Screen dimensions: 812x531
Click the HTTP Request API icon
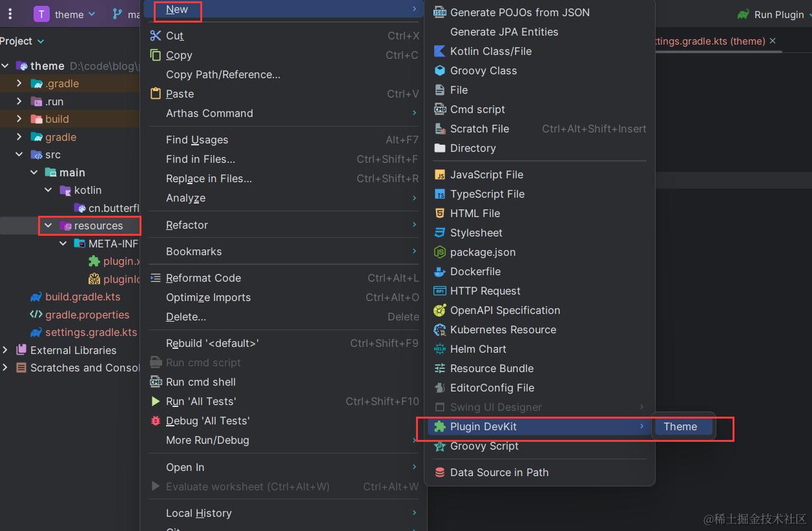point(440,291)
